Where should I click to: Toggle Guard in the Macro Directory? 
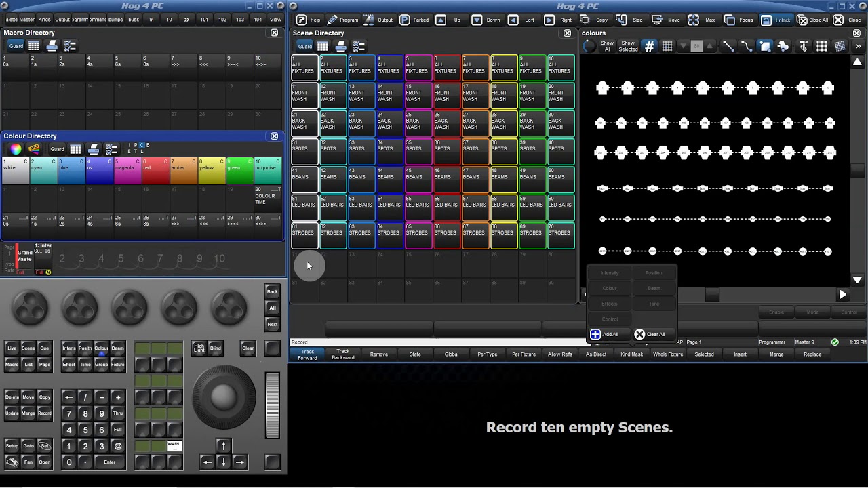pyautogui.click(x=16, y=46)
